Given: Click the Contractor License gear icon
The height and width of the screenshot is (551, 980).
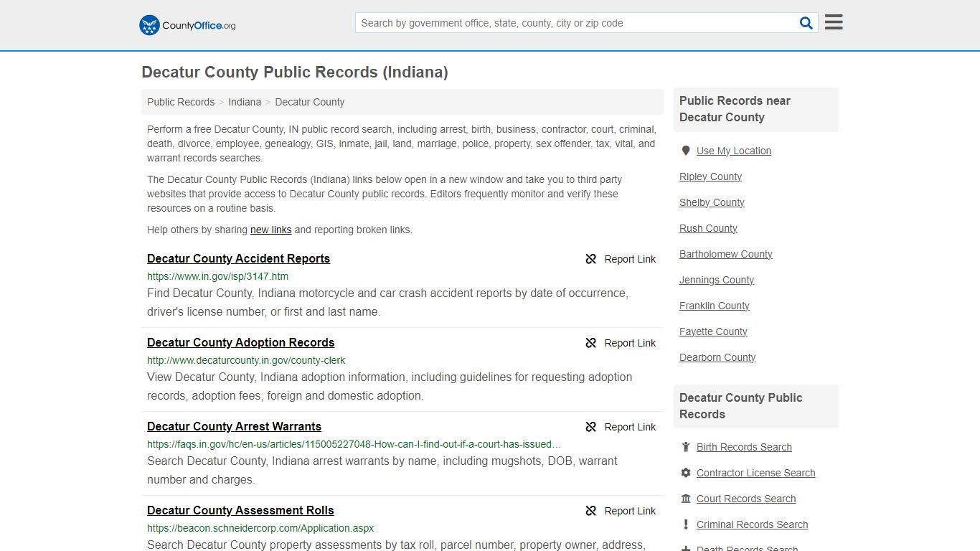Looking at the screenshot, I should pyautogui.click(x=686, y=473).
